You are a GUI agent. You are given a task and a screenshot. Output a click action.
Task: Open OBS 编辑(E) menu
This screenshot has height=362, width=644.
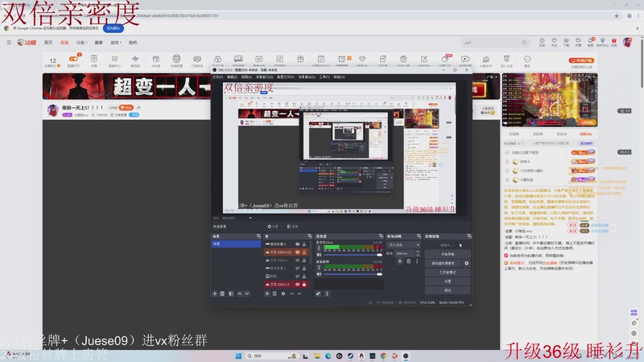232,77
